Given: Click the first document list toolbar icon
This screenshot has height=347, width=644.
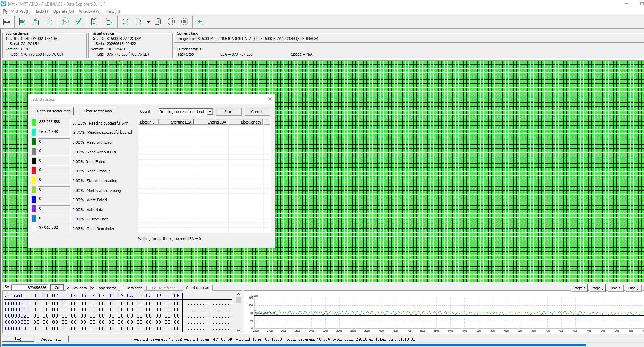Looking at the screenshot, I should point(22,22).
